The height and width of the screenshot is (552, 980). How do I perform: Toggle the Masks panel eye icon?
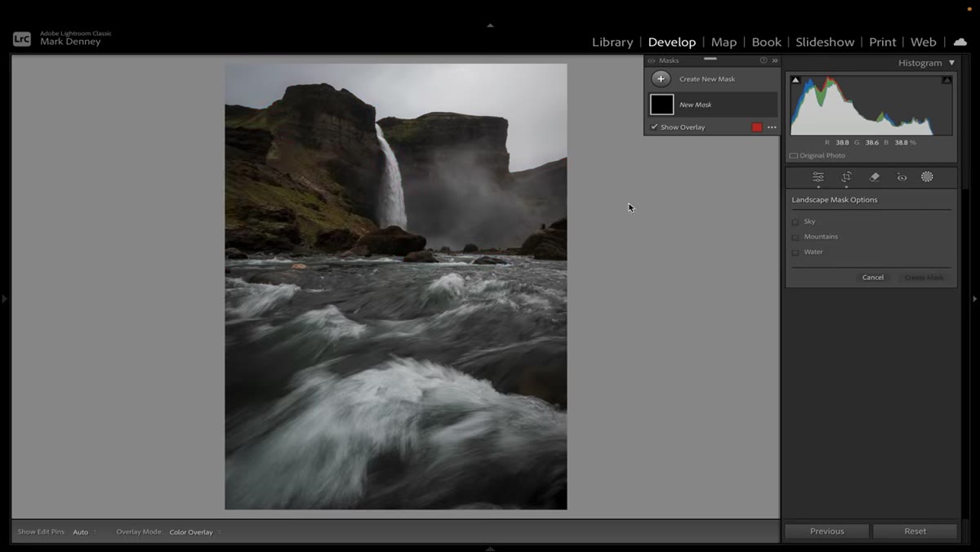pos(652,60)
